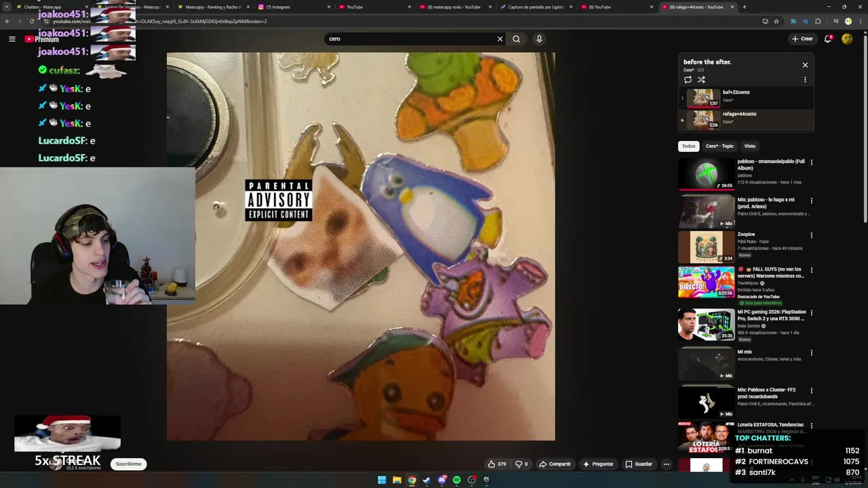The image size is (868, 488).
Task: Open the YouTube guide hamburger menu
Action: click(x=12, y=39)
